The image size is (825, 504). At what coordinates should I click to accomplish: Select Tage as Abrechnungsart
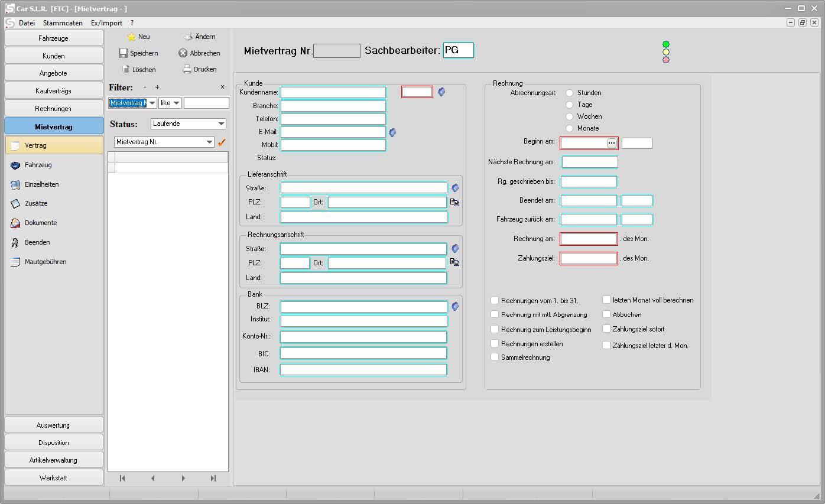pos(570,105)
